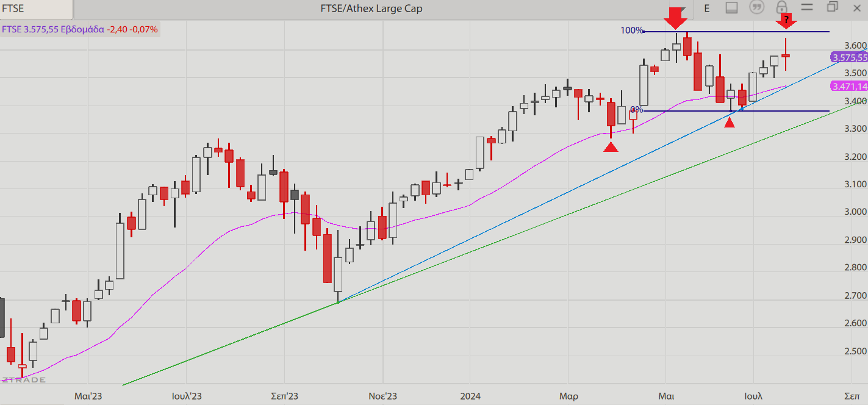Click the 3.000 price axis label
The image size is (868, 405).
(856, 212)
